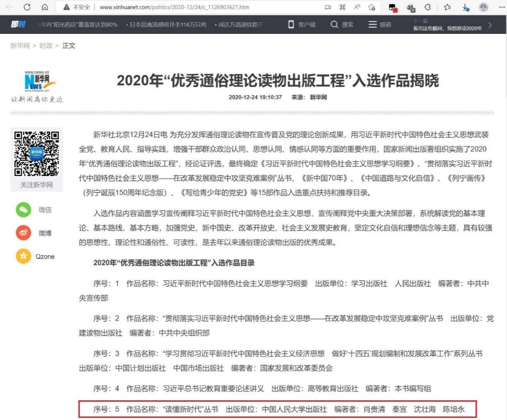Share the article via 微信 icon
Image resolution: width=507 pixels, height=420 pixels.
(23, 210)
